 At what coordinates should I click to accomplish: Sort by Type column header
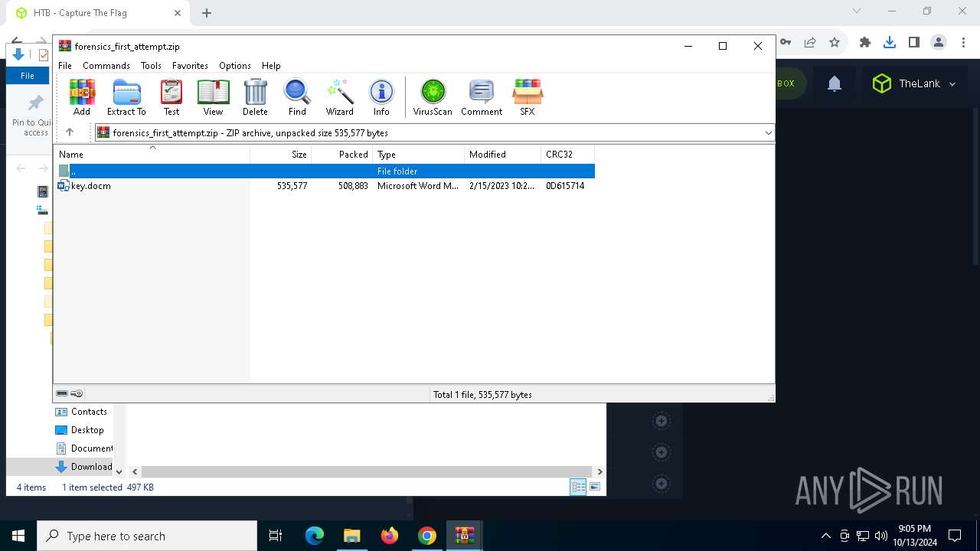pos(419,155)
